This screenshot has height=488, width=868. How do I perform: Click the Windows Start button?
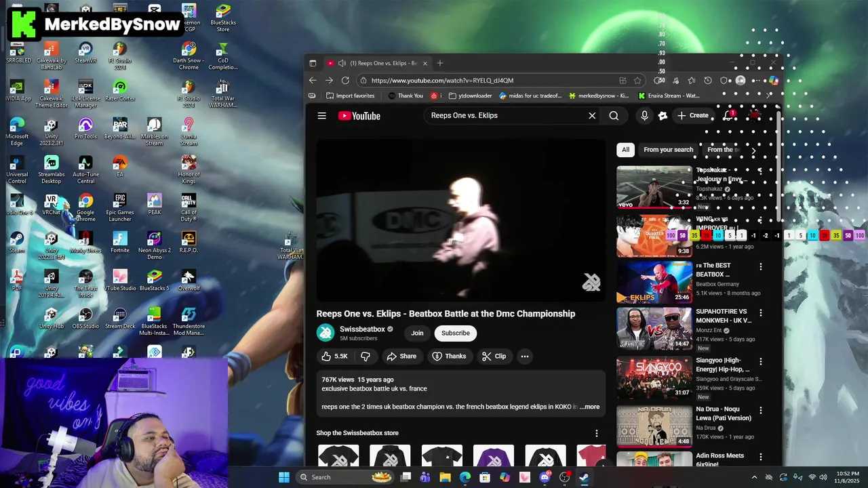pyautogui.click(x=284, y=477)
